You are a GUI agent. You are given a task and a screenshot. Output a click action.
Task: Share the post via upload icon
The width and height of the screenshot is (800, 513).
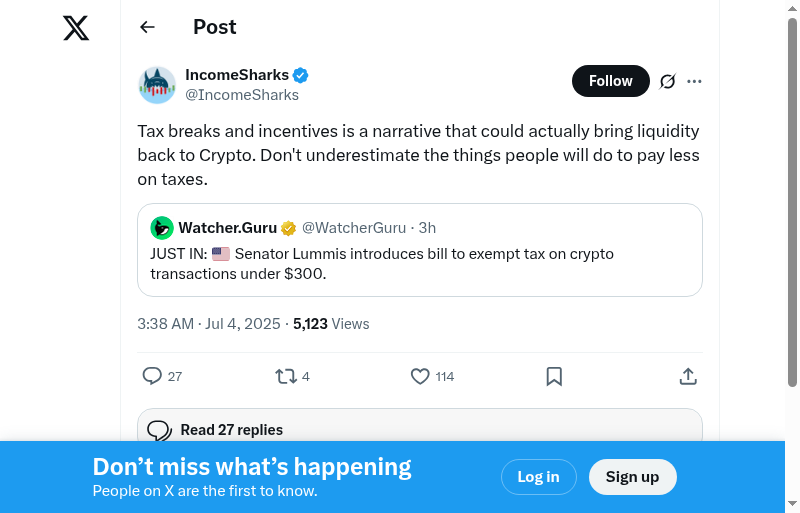[688, 376]
